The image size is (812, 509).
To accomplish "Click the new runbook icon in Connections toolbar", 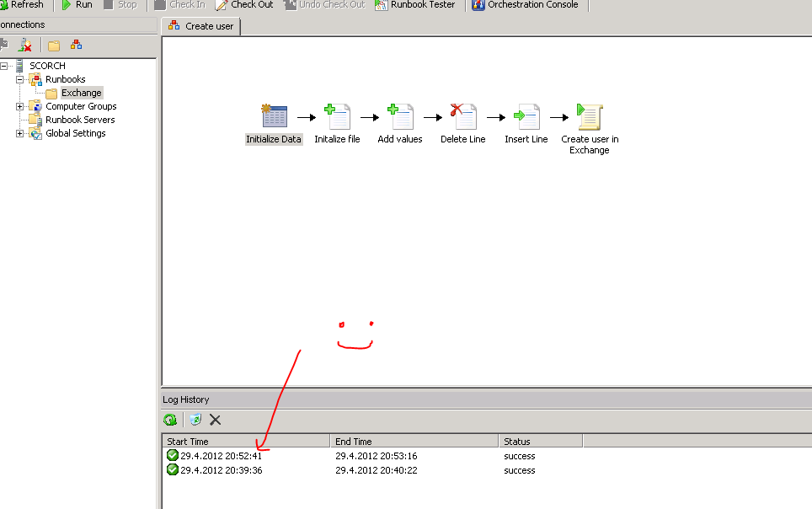I will [77, 46].
